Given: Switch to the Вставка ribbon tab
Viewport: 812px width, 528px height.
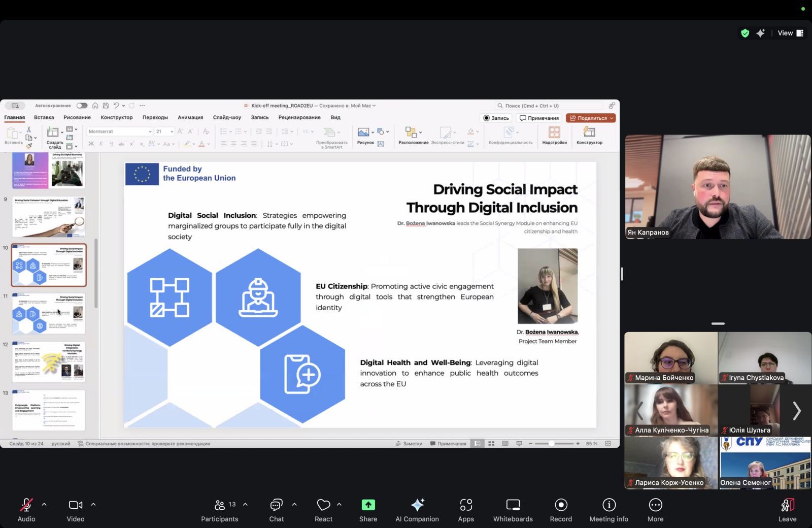Looking at the screenshot, I should [44, 117].
